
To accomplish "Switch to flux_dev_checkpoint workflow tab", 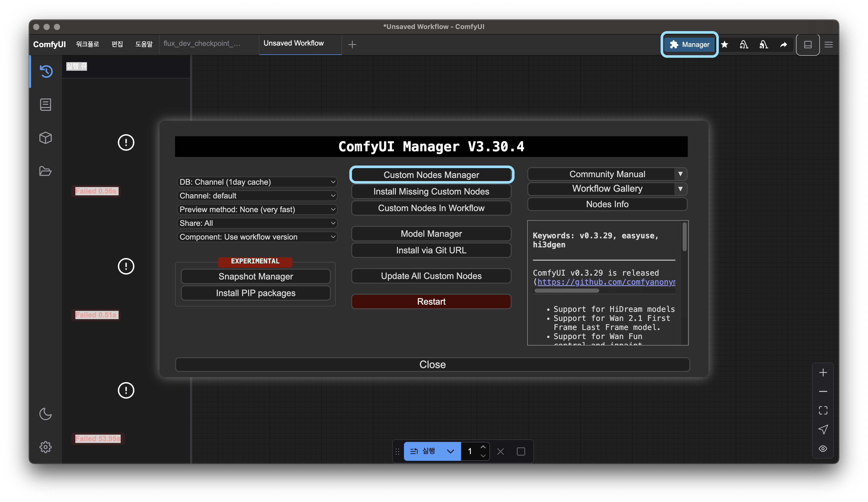I will point(202,44).
